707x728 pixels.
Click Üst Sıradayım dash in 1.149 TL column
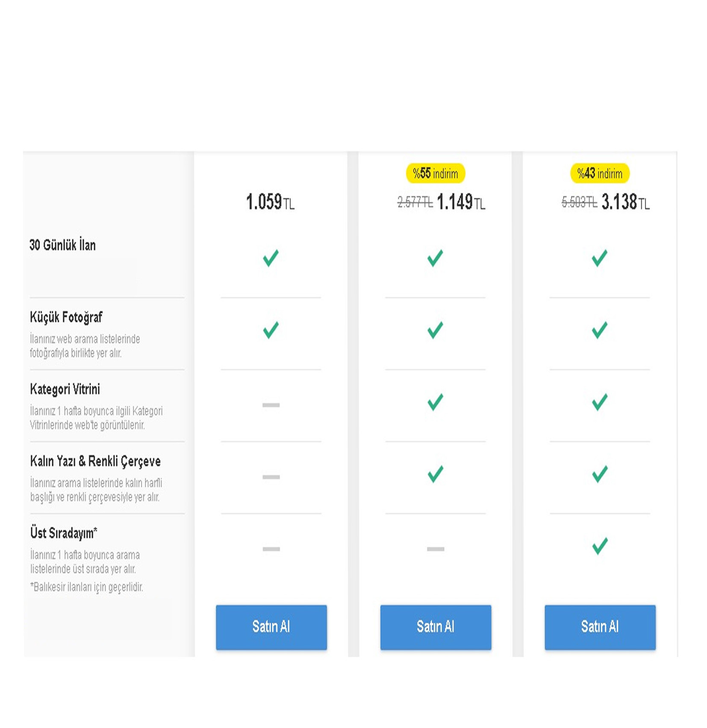pyautogui.click(x=435, y=549)
